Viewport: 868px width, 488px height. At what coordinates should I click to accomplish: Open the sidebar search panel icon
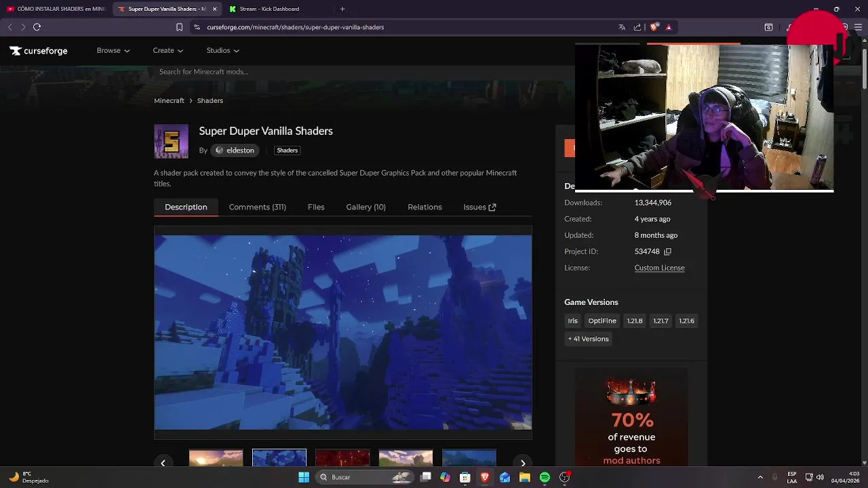tap(768, 27)
